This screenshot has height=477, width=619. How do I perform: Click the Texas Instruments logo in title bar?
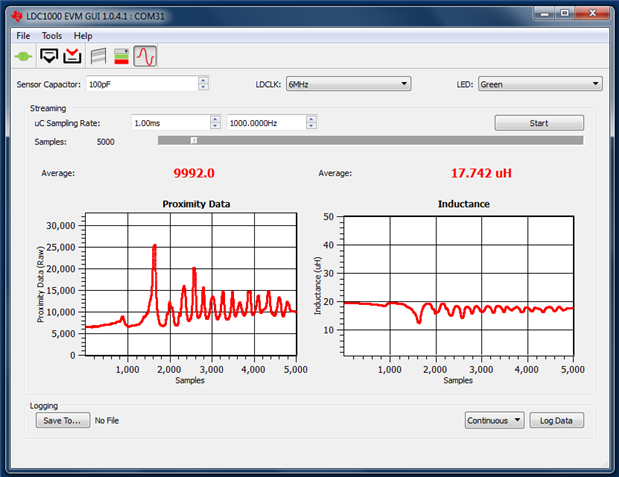coord(18,13)
